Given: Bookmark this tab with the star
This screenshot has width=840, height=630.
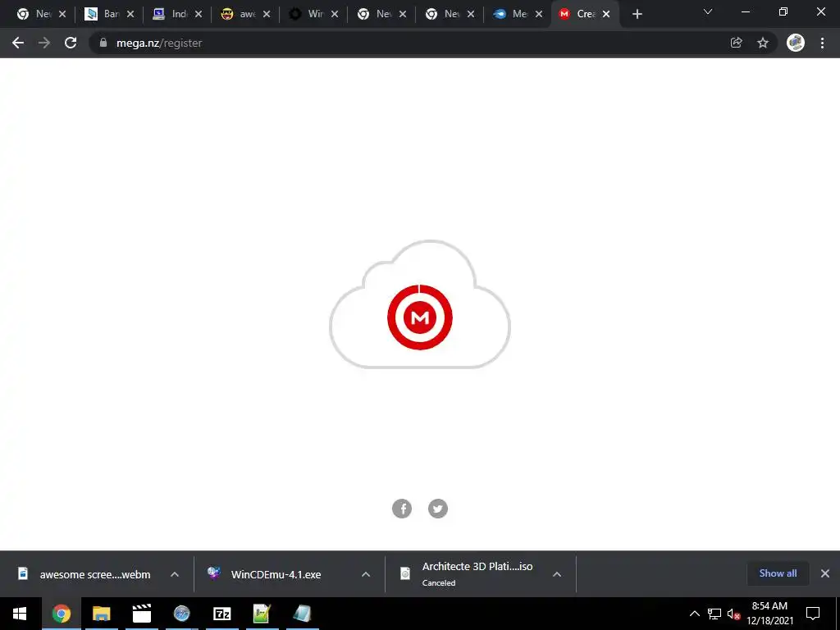Looking at the screenshot, I should tap(763, 43).
